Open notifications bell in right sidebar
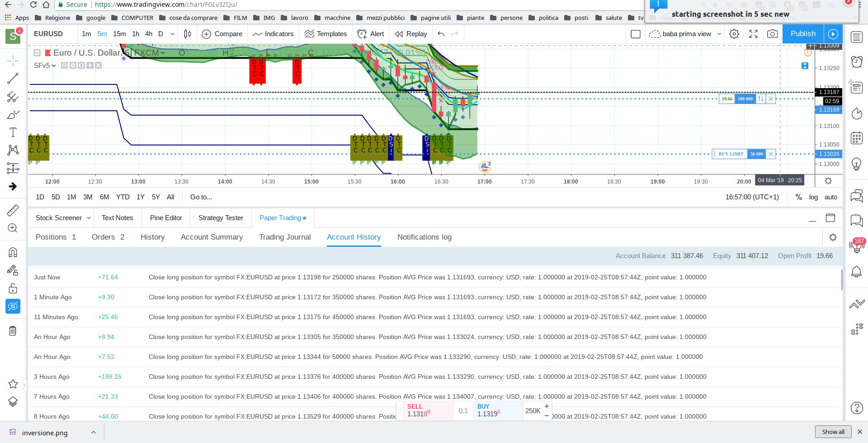The width and height of the screenshot is (868, 443). coord(857,272)
